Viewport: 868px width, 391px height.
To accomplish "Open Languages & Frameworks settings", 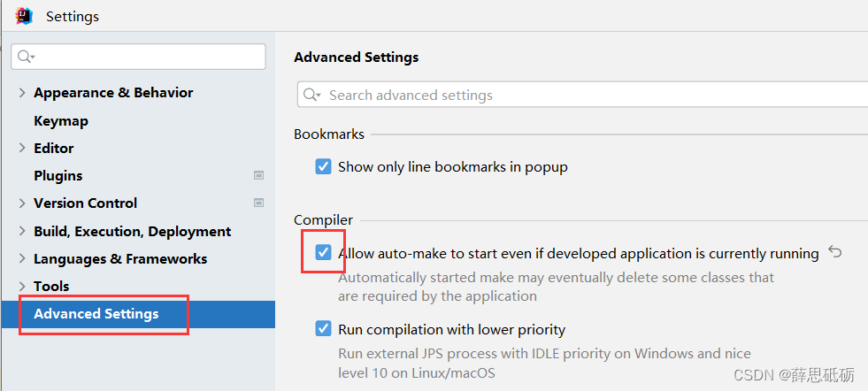I will point(120,258).
